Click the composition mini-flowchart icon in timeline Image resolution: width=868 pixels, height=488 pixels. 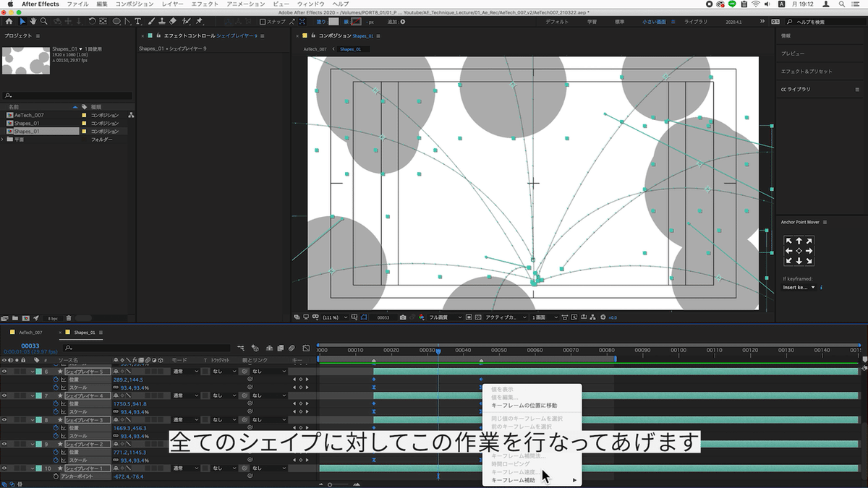241,348
